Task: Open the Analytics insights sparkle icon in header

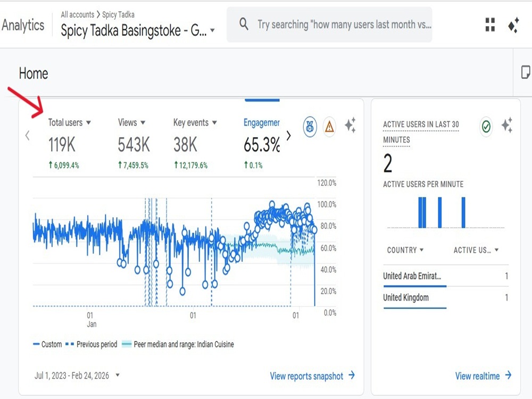Action: [513, 25]
